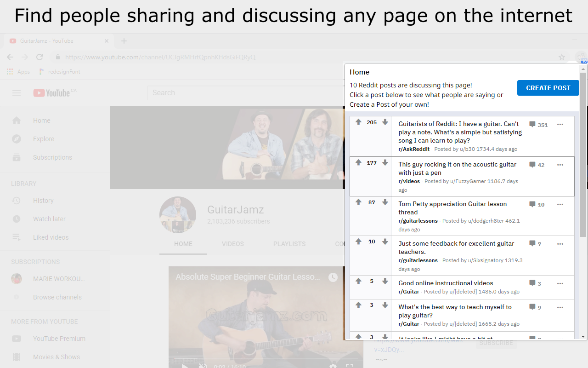Image resolution: width=588 pixels, height=368 pixels.
Task: Open comments on the AskReddit guitarists post
Action: point(538,125)
